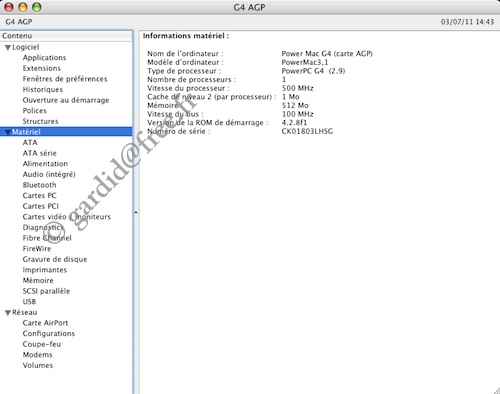Click the 03/07/11 14:43 timestamp
Image resolution: width=500 pixels, height=394 pixels.
[x=467, y=22]
